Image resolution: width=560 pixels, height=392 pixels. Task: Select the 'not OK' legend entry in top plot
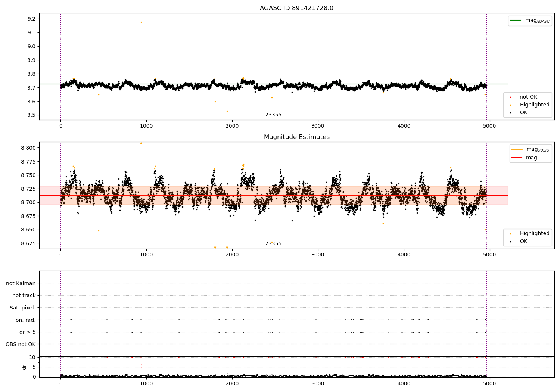(x=528, y=97)
